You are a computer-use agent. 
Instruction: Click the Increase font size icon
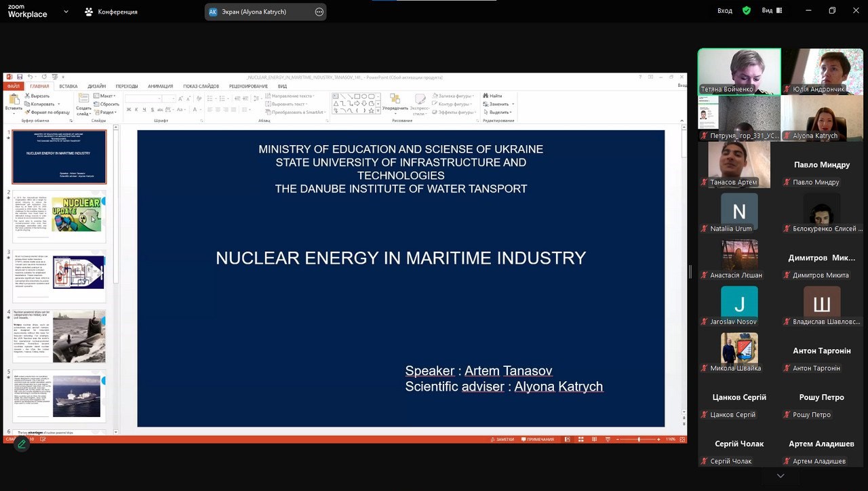pos(180,98)
